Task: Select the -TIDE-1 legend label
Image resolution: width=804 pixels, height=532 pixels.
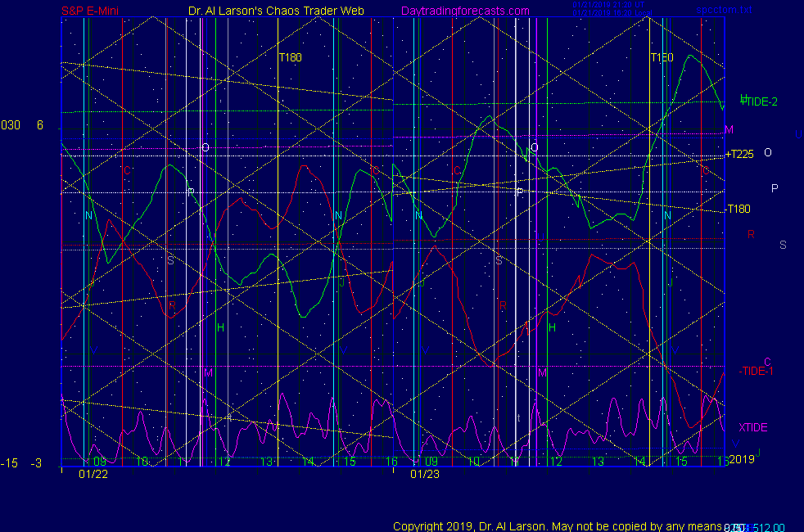Action: point(757,371)
